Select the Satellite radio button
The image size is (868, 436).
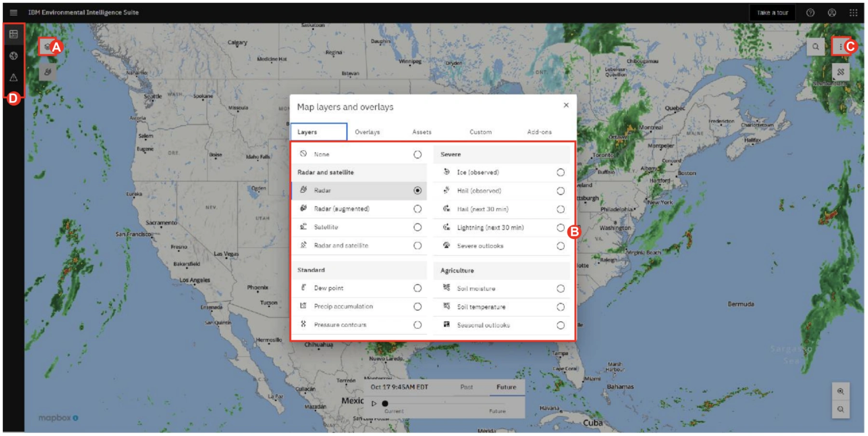click(418, 227)
